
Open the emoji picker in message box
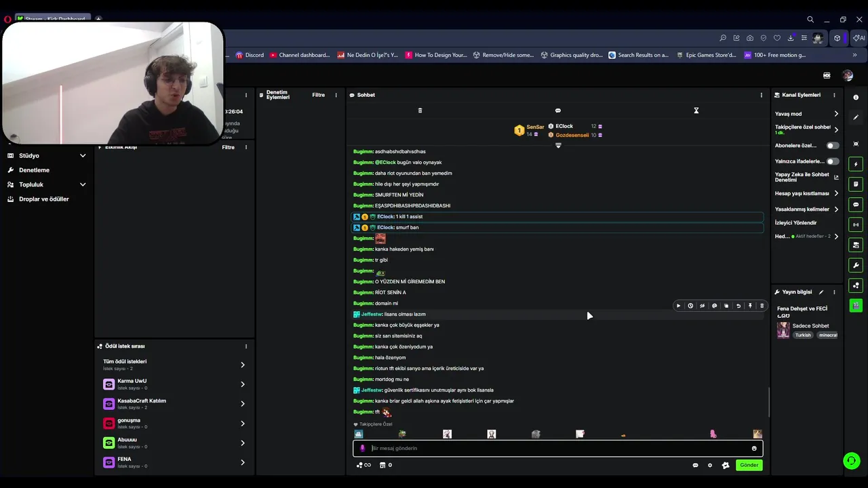tap(754, 448)
